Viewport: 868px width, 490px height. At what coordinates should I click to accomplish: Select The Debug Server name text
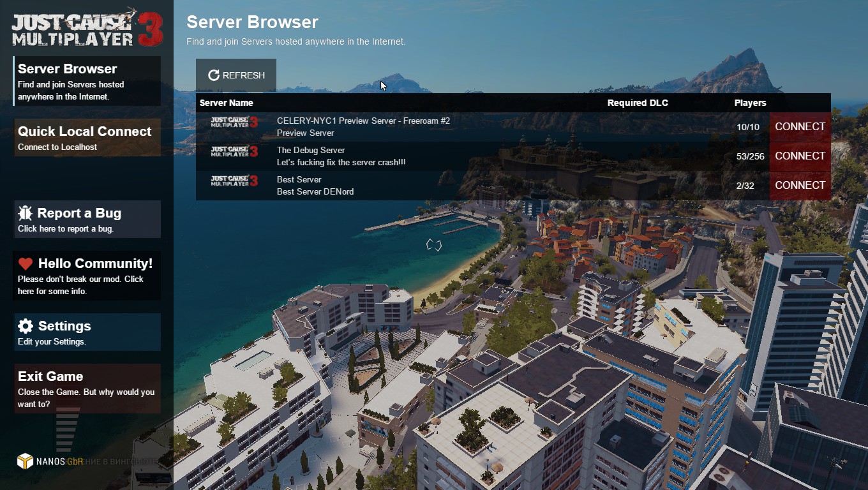pyautogui.click(x=311, y=150)
